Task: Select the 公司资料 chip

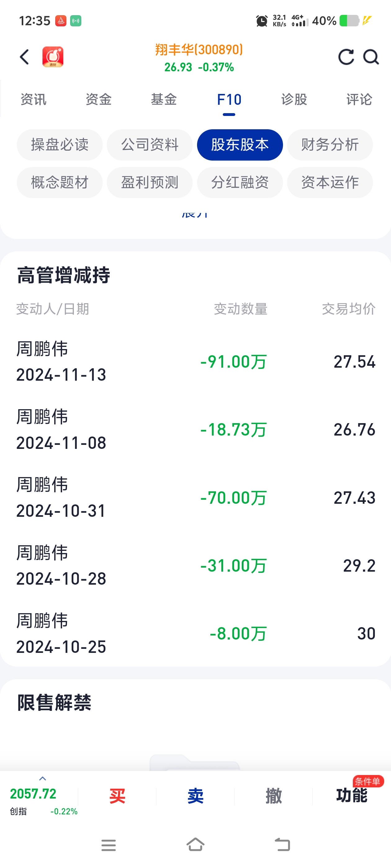Action: click(x=150, y=145)
